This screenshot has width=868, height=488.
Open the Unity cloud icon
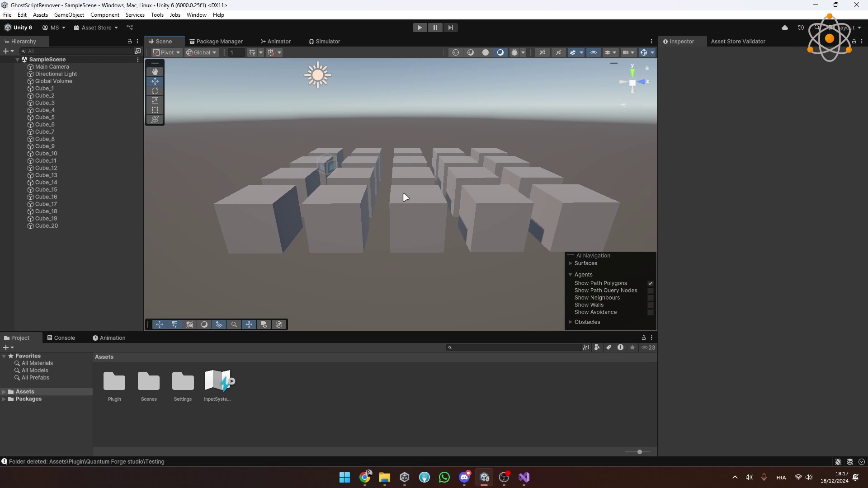[785, 28]
